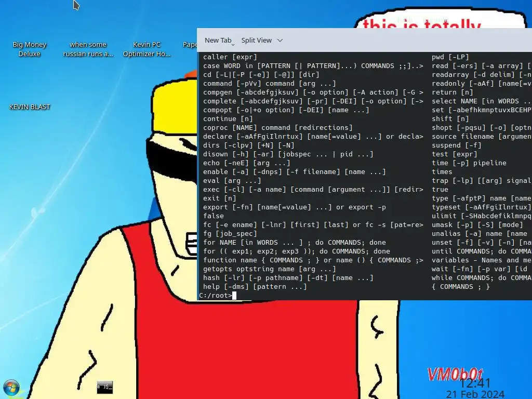The image size is (532, 399).
Task: Select the word 'true' in the terminal
Action: (440, 189)
